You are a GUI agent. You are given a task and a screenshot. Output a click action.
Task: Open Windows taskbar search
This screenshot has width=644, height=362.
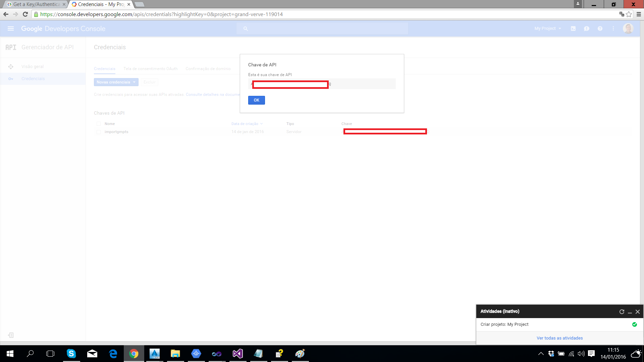click(x=30, y=354)
